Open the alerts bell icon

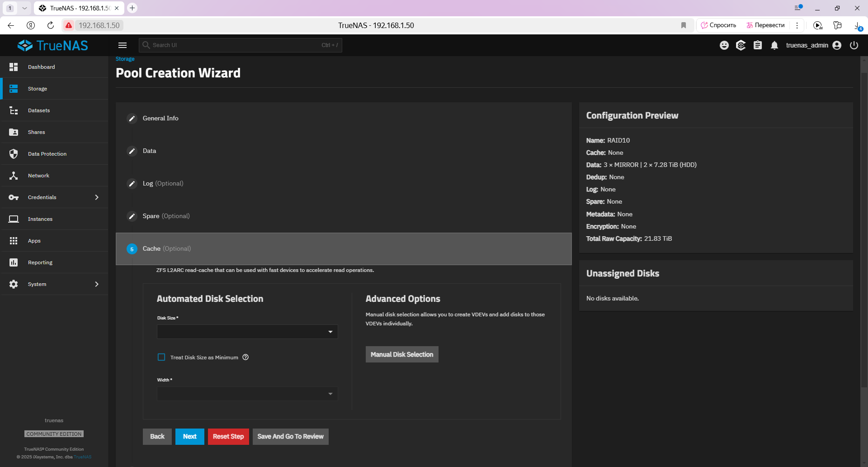click(774, 45)
